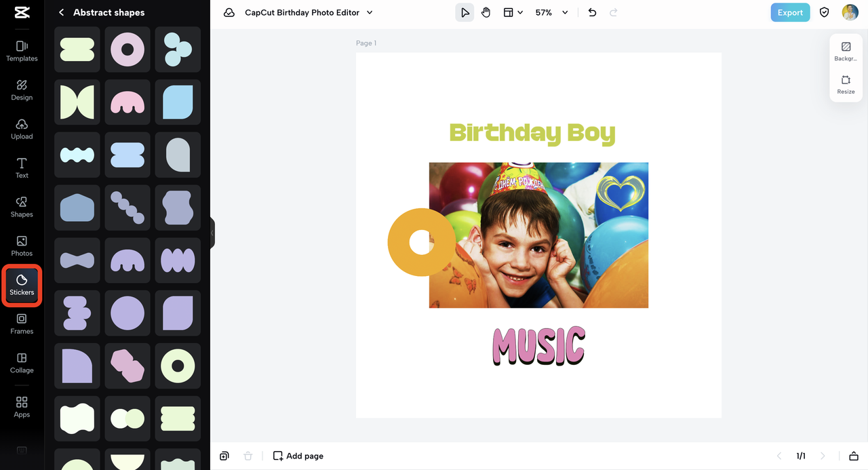Click the page indicator 1/1
868x470 pixels.
(x=801, y=456)
